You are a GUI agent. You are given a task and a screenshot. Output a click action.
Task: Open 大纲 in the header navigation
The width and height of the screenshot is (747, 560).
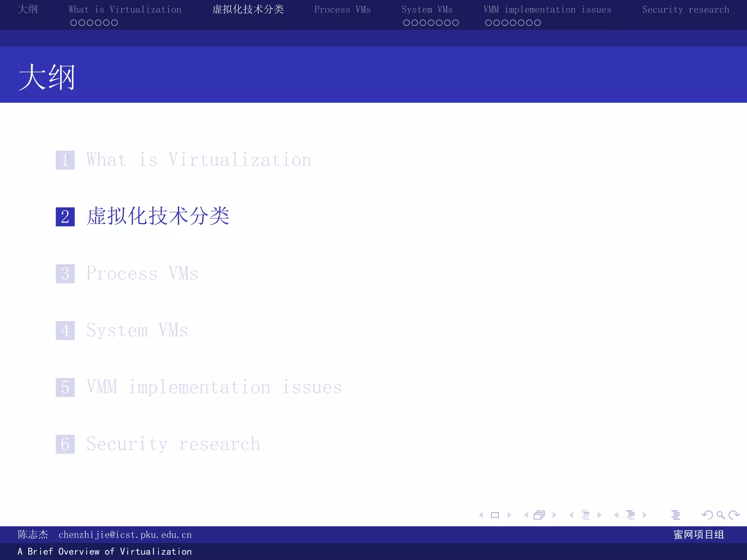28,9
